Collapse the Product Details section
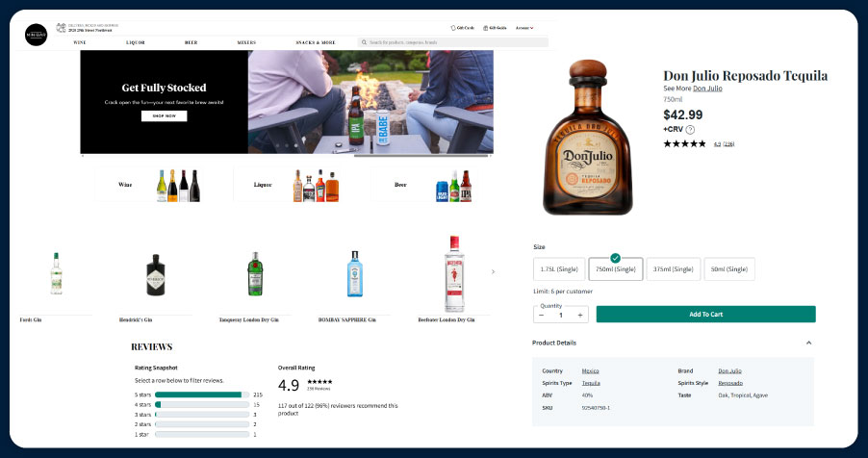 [x=808, y=343]
